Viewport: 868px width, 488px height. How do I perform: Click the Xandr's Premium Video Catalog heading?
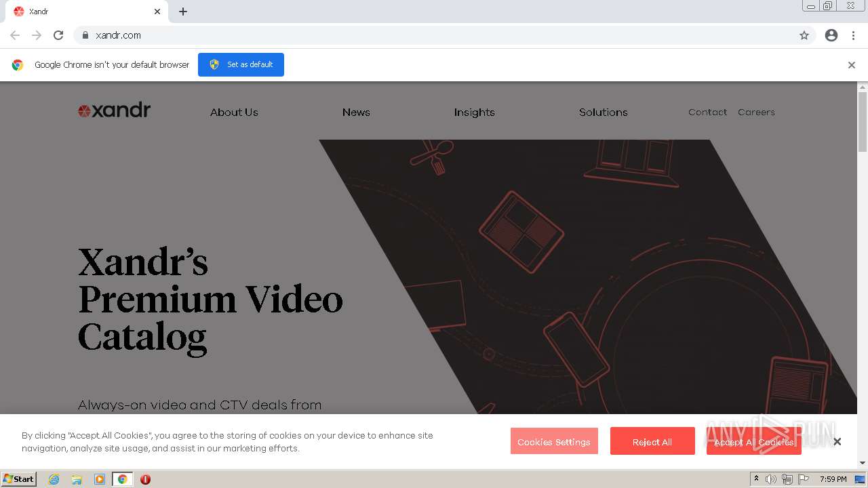pos(210,300)
